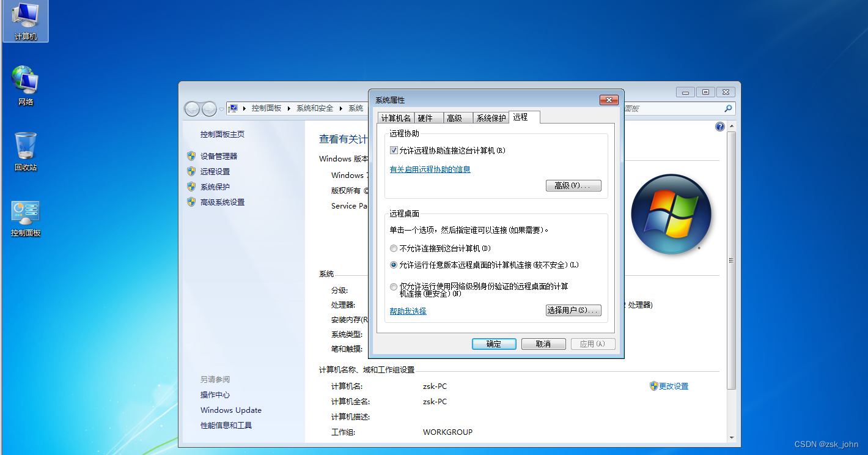The height and width of the screenshot is (455, 868).
Task: Expand the address bar arrow after 系统和安全
Action: (341, 108)
